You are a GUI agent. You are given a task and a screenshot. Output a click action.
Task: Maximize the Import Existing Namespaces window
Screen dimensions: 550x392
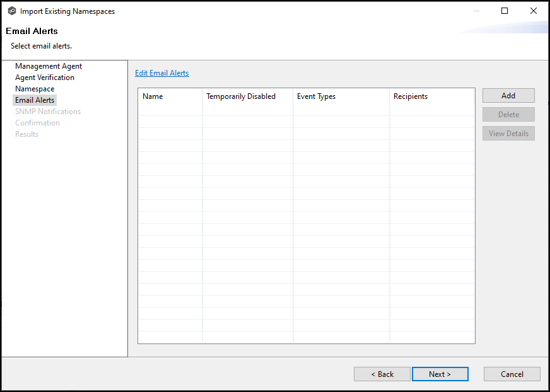pyautogui.click(x=504, y=11)
